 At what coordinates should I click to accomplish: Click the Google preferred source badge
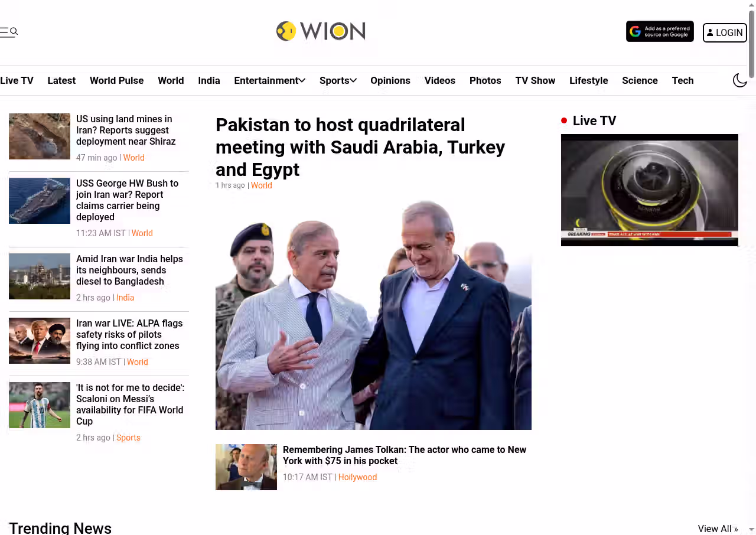point(660,32)
